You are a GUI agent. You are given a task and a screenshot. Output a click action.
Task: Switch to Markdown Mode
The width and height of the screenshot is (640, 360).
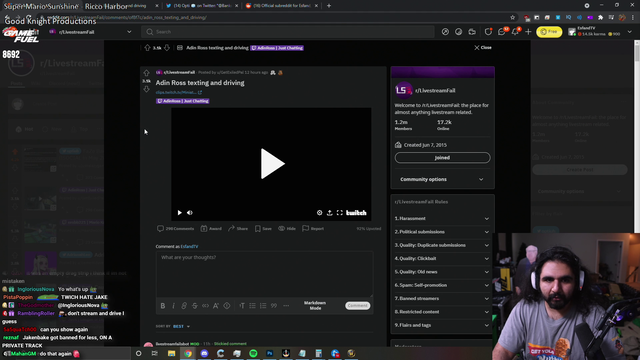[x=315, y=305]
